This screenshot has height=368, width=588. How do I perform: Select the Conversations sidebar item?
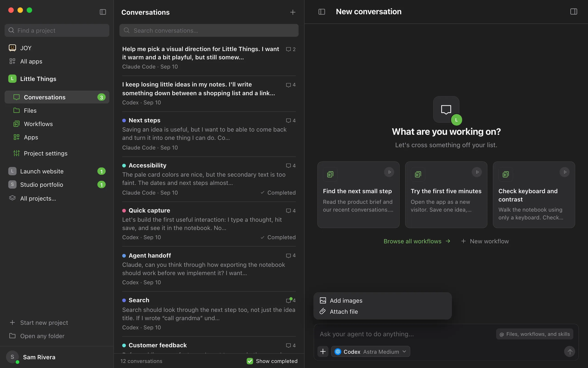(57, 97)
